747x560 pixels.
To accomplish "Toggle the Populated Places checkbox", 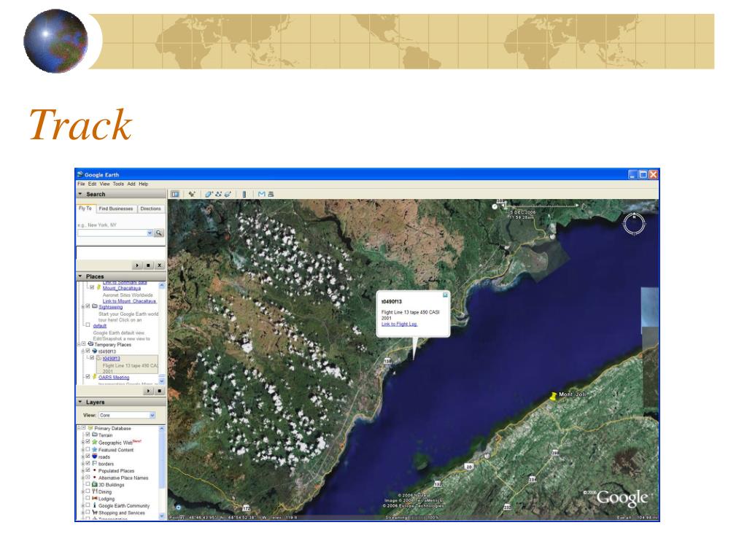I will [x=88, y=470].
